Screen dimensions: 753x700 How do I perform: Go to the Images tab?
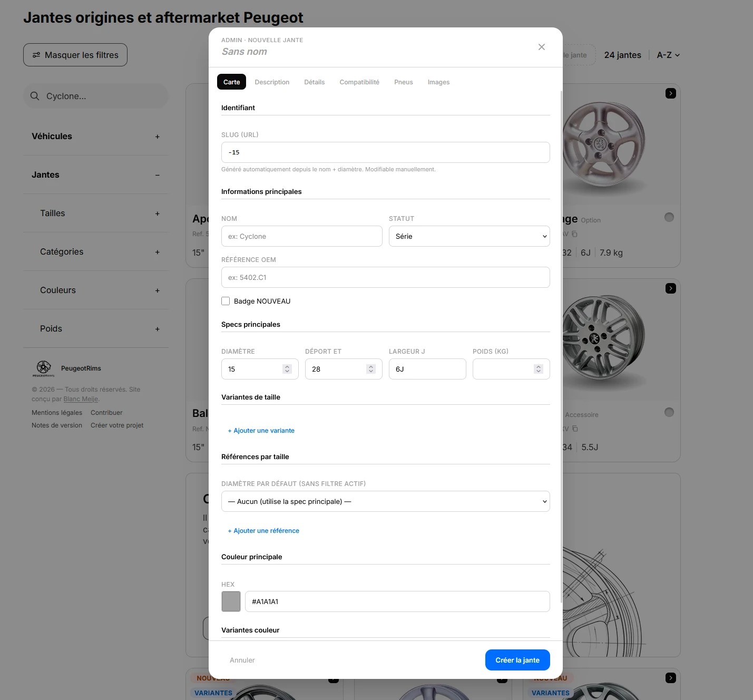tap(438, 82)
